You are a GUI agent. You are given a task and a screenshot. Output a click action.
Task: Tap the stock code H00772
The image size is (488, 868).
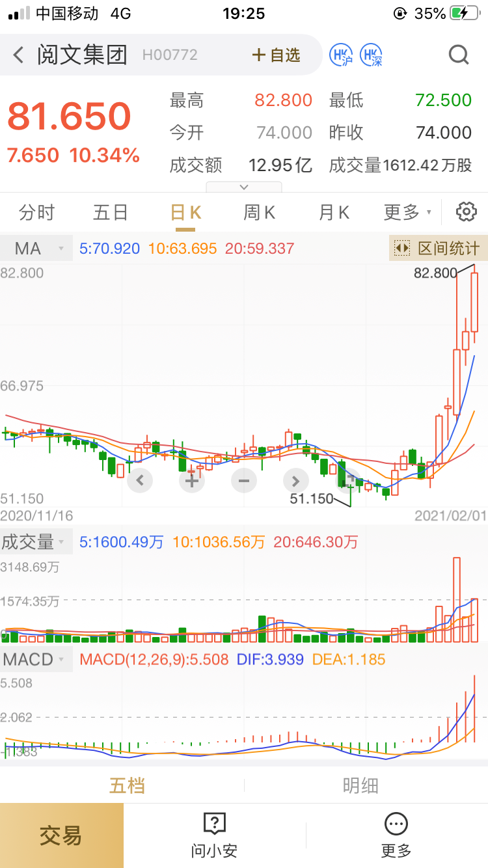(x=170, y=55)
